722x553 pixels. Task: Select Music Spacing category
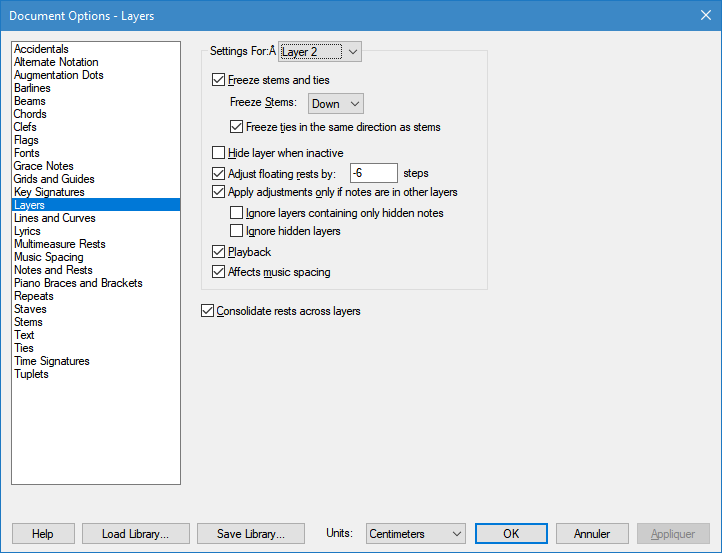click(x=48, y=257)
